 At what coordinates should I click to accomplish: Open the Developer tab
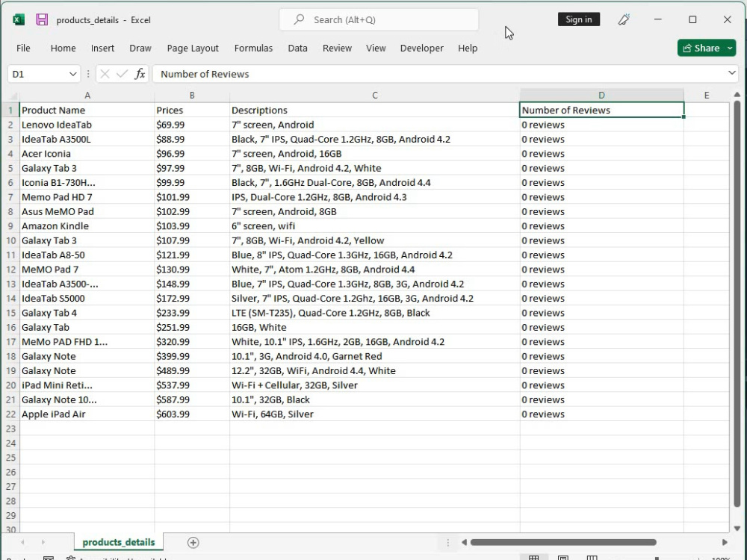(x=421, y=48)
